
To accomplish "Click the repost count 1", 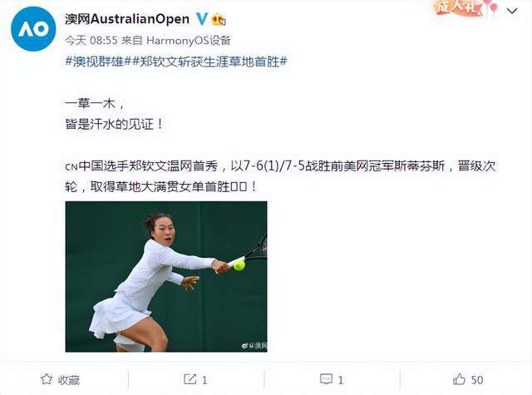I will click(204, 380).
